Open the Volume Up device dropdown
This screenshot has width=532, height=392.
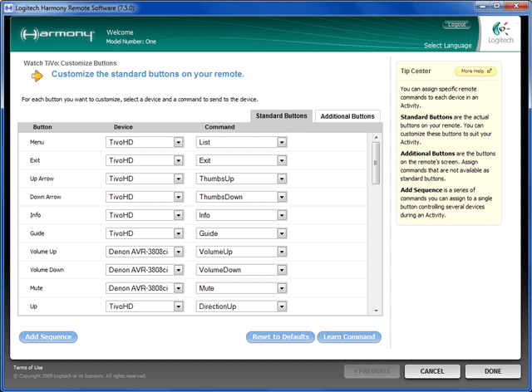[x=145, y=252]
